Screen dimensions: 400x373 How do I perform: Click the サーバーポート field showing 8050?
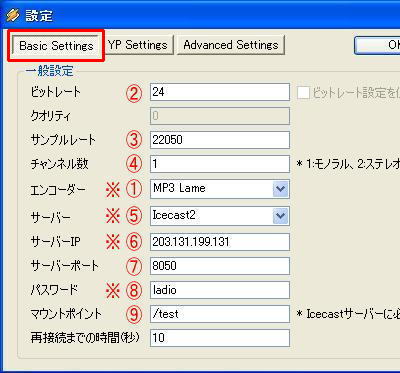click(220, 266)
